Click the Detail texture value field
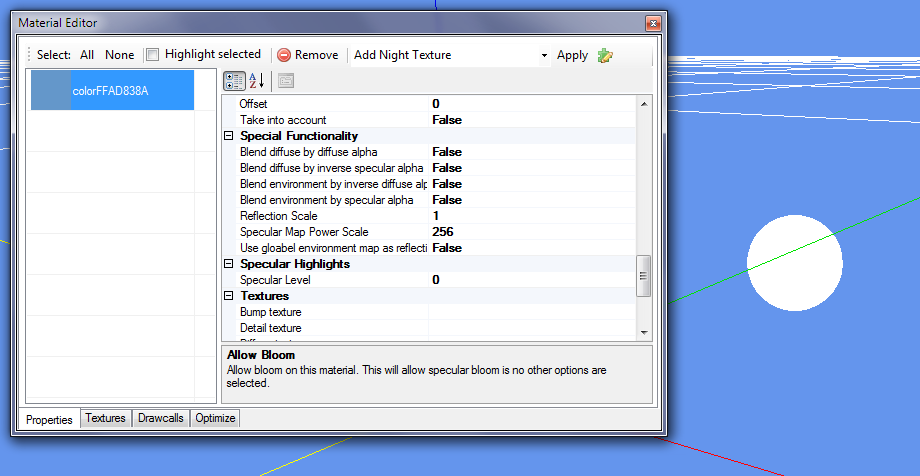Image resolution: width=920 pixels, height=476 pixels. [532, 328]
